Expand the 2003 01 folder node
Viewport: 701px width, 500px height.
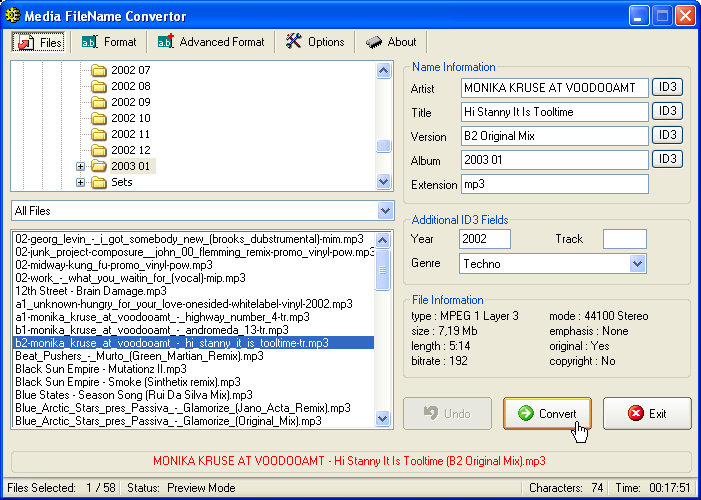click(x=81, y=167)
